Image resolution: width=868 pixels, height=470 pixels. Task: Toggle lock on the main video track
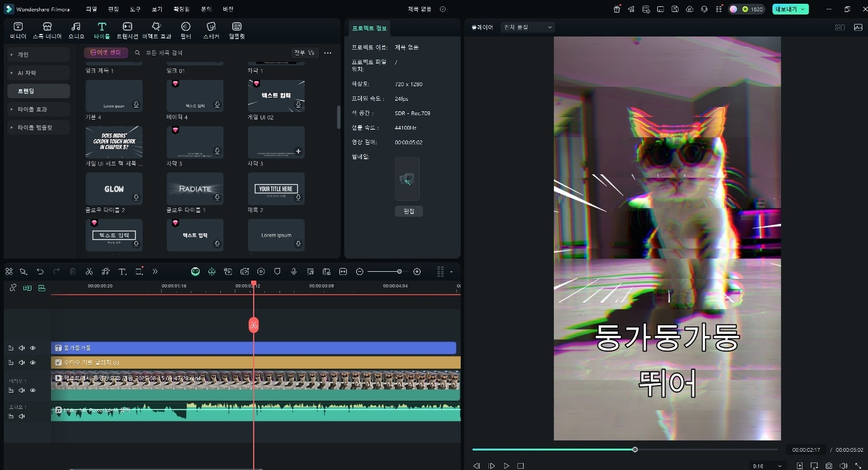(11, 390)
